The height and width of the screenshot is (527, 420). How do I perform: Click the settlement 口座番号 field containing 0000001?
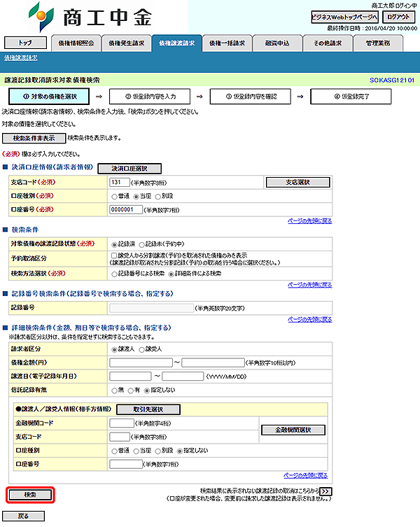(x=126, y=210)
